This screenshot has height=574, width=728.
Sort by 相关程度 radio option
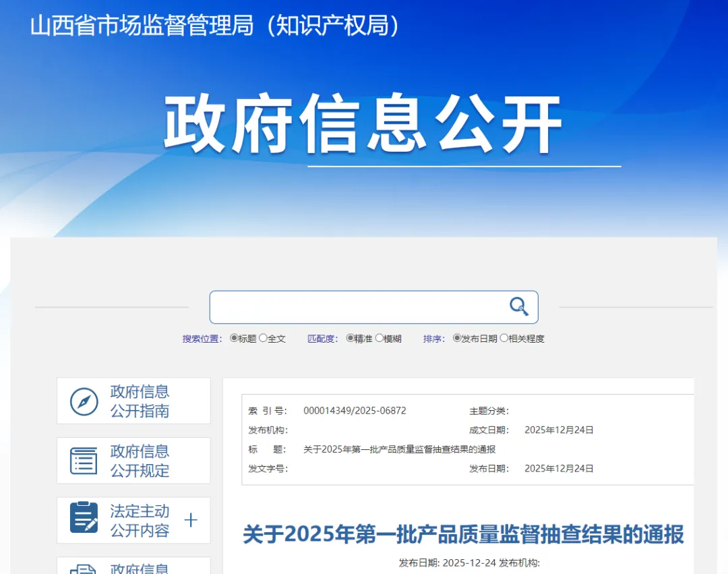tap(504, 339)
